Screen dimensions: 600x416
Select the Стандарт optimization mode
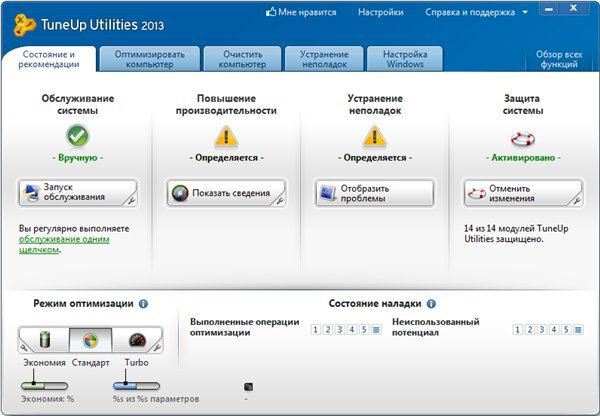90,340
